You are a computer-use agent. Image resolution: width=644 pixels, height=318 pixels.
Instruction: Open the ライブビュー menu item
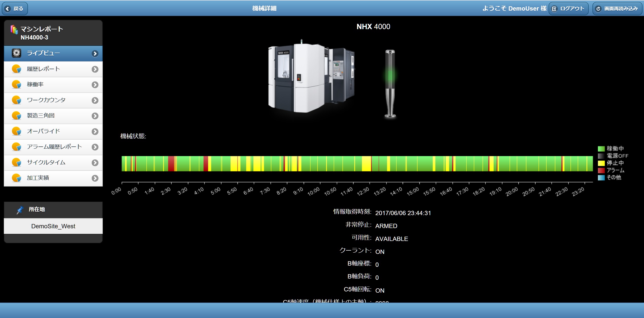coord(53,53)
